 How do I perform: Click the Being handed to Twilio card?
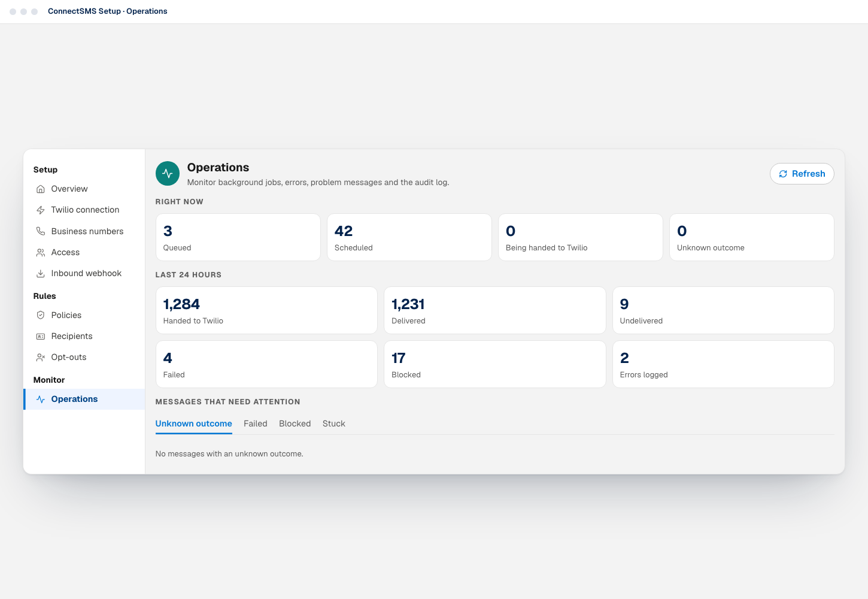point(581,237)
